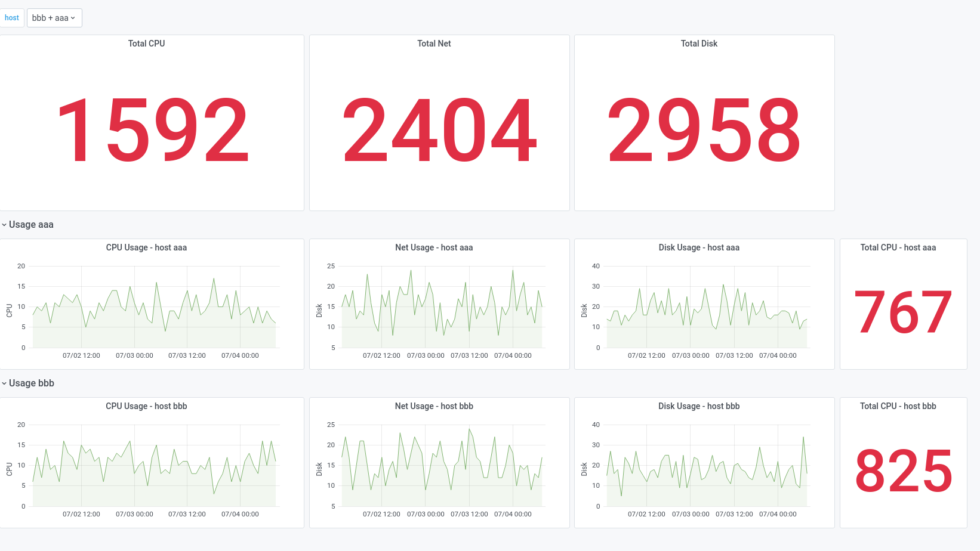Screen dimensions: 980x551
Task: Open the Total Disk panel title
Action: click(x=699, y=44)
